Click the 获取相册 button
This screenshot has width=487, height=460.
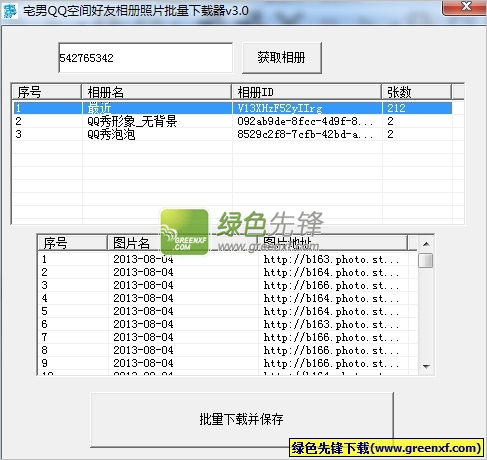pyautogui.click(x=281, y=58)
